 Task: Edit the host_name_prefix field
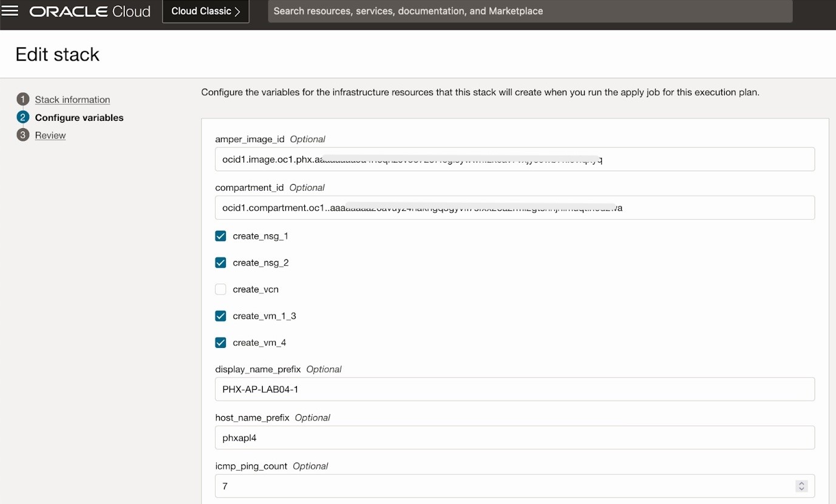514,438
